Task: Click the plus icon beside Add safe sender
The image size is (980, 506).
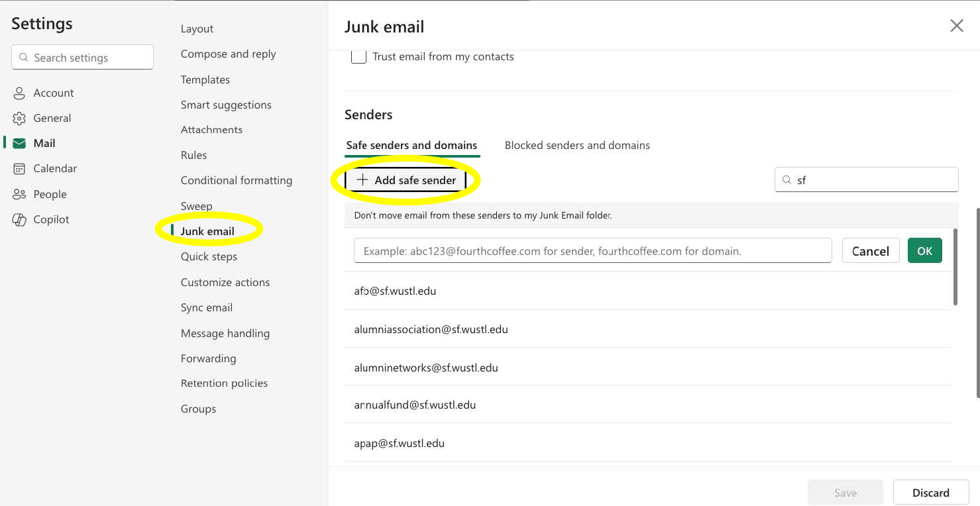Action: [x=362, y=179]
